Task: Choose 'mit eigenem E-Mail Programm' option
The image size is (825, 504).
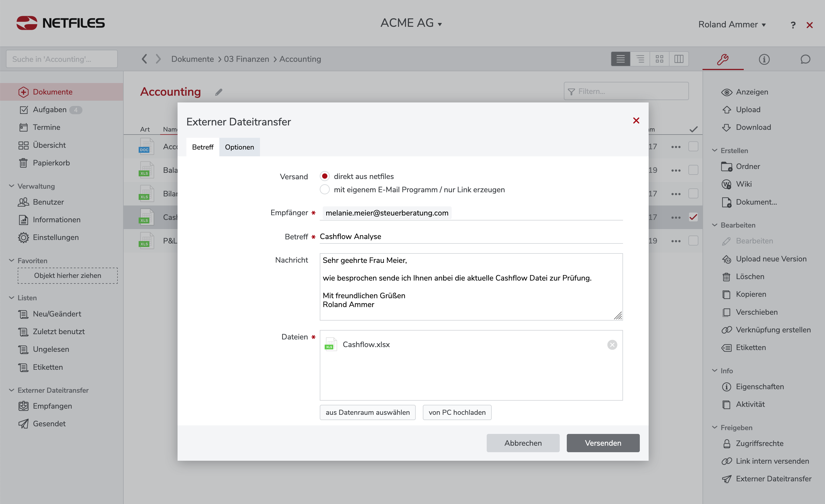Action: point(324,190)
